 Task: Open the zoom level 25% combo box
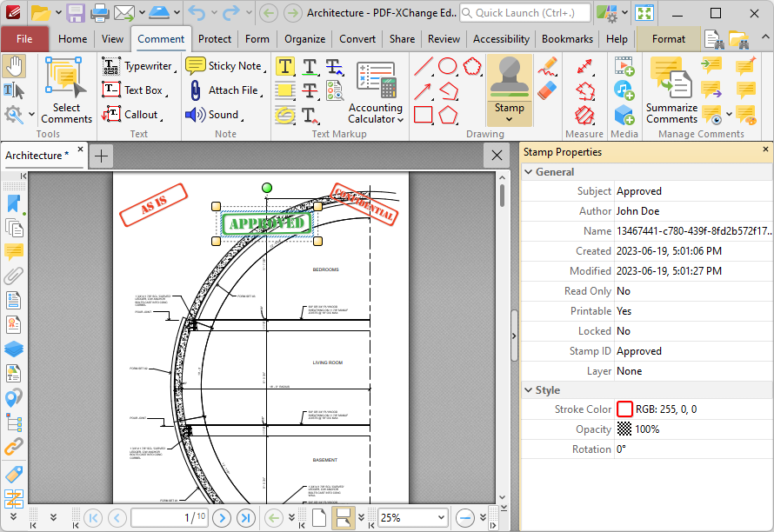[413, 518]
